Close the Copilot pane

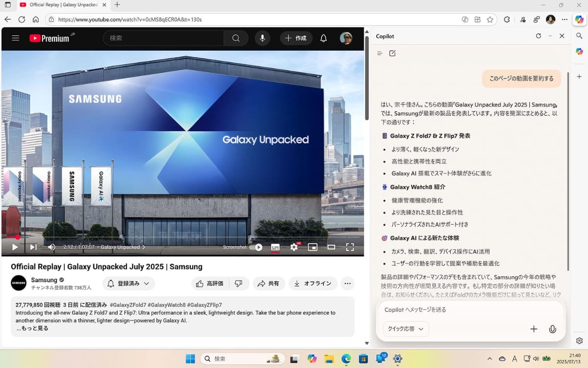pos(562,36)
